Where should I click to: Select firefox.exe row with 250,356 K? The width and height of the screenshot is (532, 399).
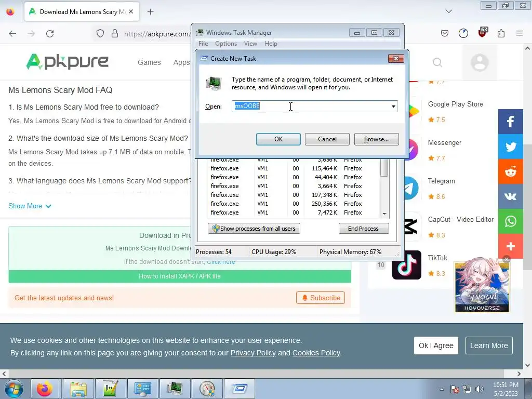click(294, 204)
